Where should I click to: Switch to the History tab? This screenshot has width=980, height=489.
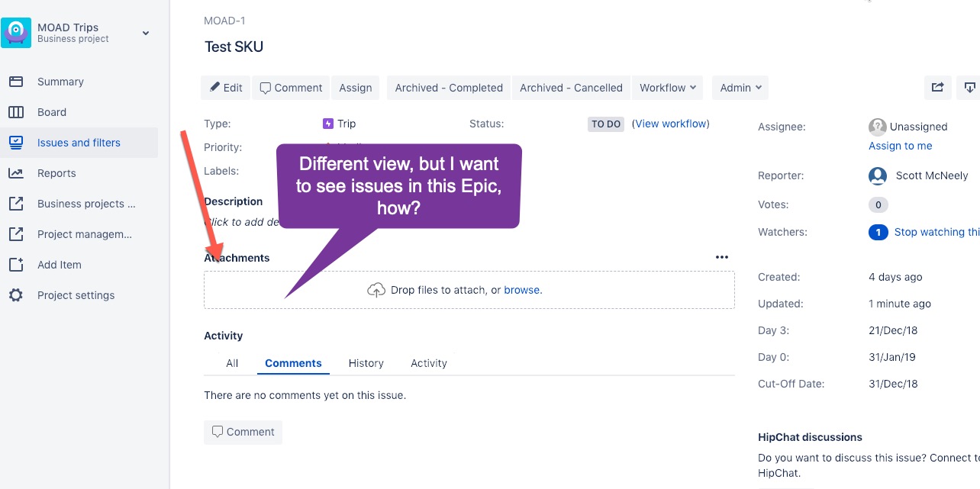pyautogui.click(x=366, y=363)
